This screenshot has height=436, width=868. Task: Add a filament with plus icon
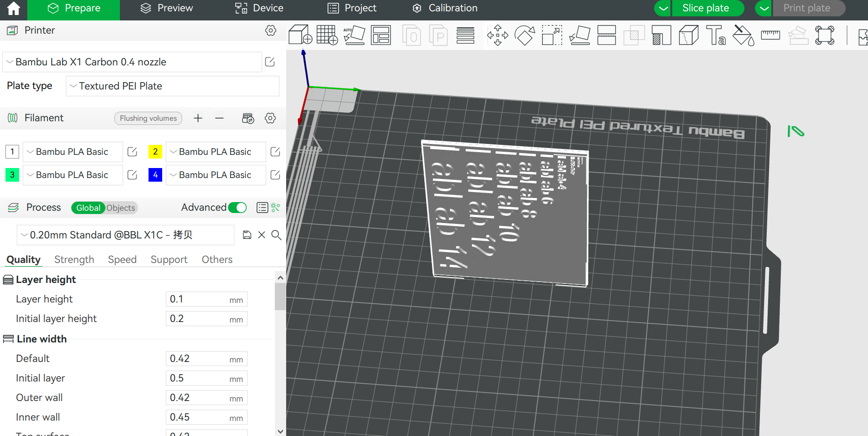coord(198,118)
